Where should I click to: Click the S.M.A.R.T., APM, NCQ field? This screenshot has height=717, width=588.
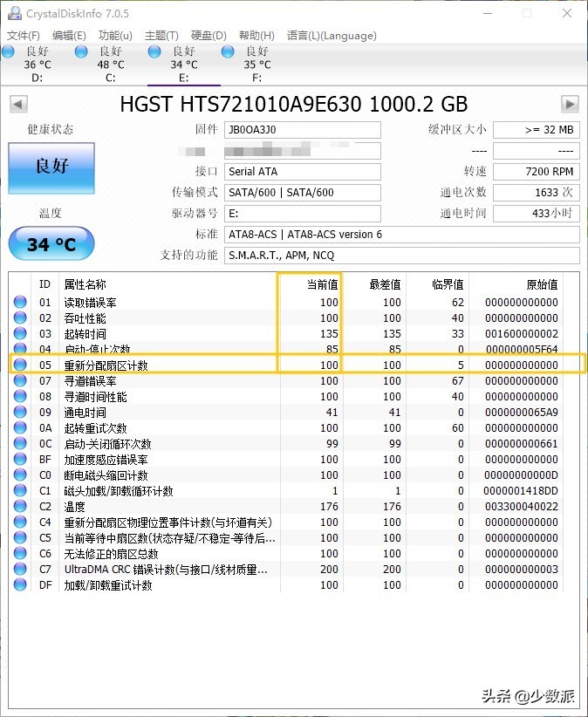click(x=401, y=256)
